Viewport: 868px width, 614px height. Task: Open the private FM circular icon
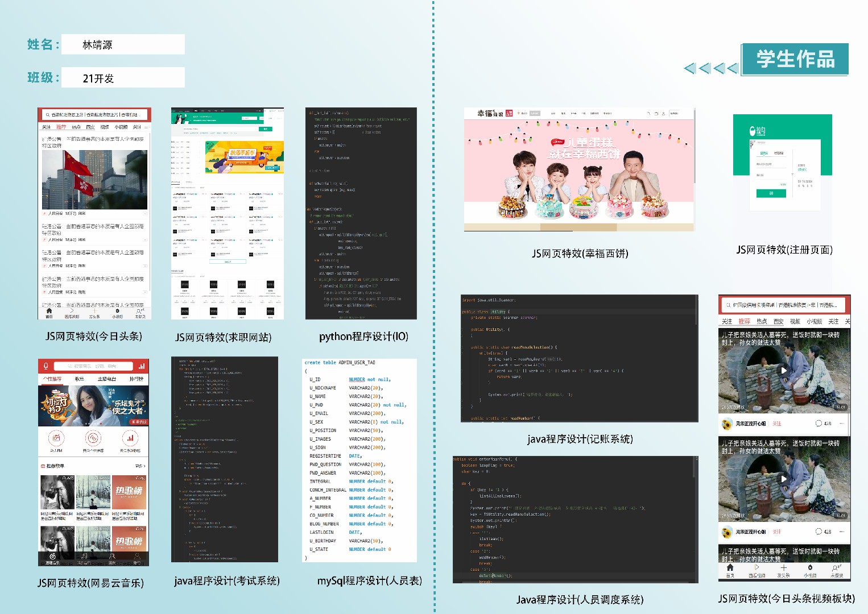tap(56, 438)
